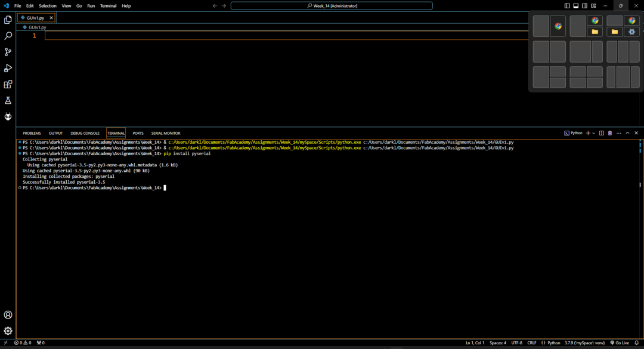Open the Testing flask view
644x349 pixels.
(x=8, y=100)
